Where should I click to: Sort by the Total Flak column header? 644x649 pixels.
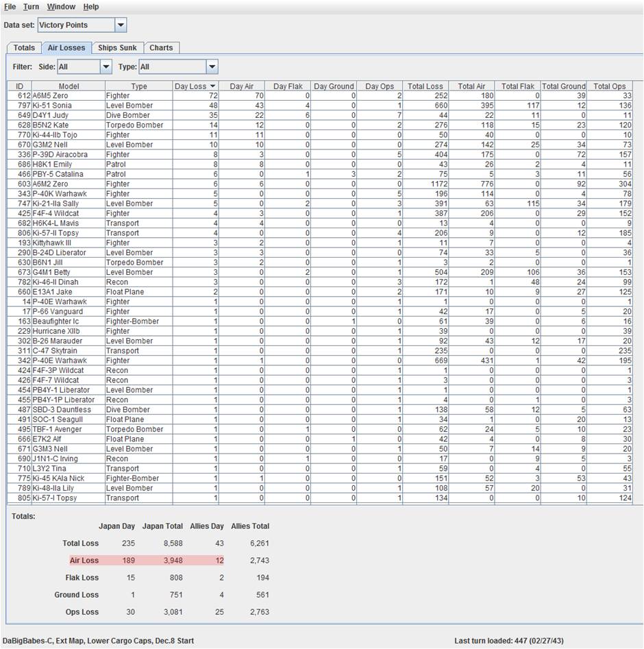coord(518,86)
